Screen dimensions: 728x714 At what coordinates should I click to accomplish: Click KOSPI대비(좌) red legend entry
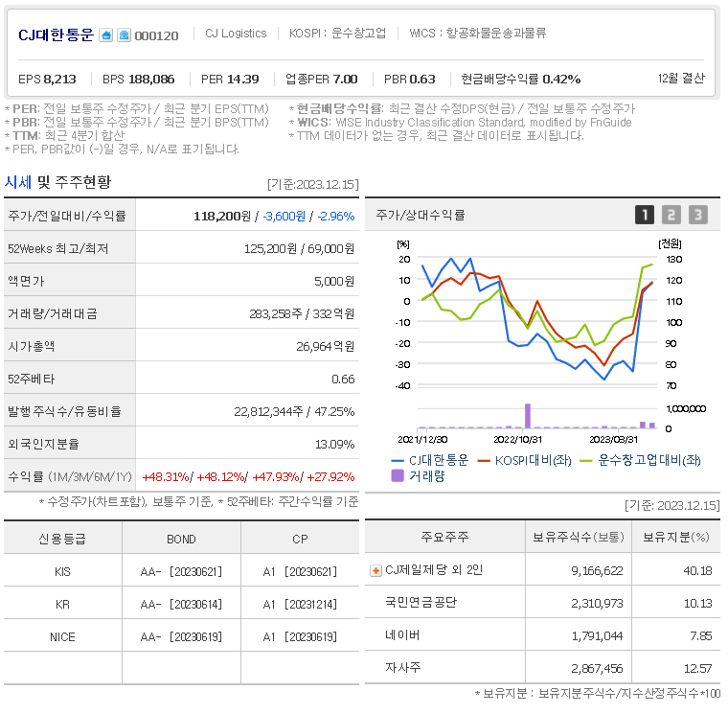525,460
